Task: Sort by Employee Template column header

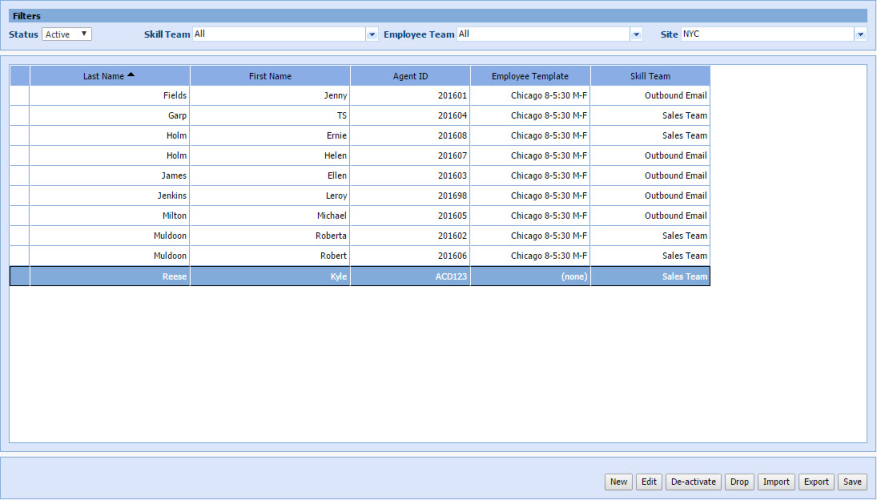Action: [530, 76]
